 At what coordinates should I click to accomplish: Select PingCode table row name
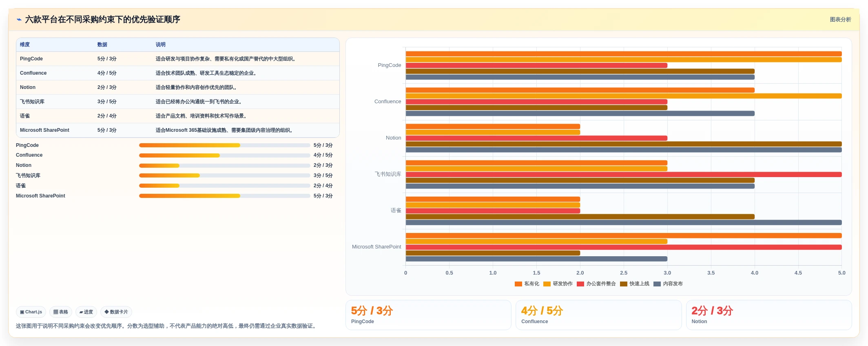31,59
